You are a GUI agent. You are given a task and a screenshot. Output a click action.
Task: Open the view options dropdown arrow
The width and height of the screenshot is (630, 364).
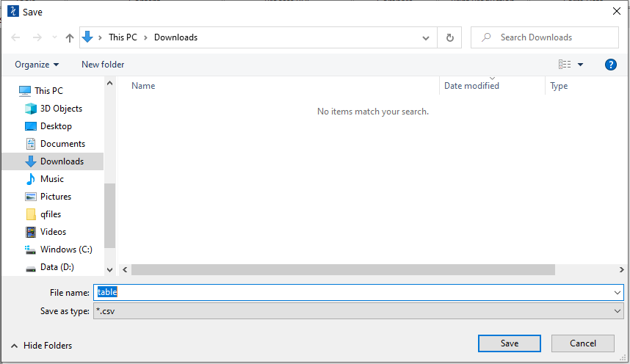[580, 65]
